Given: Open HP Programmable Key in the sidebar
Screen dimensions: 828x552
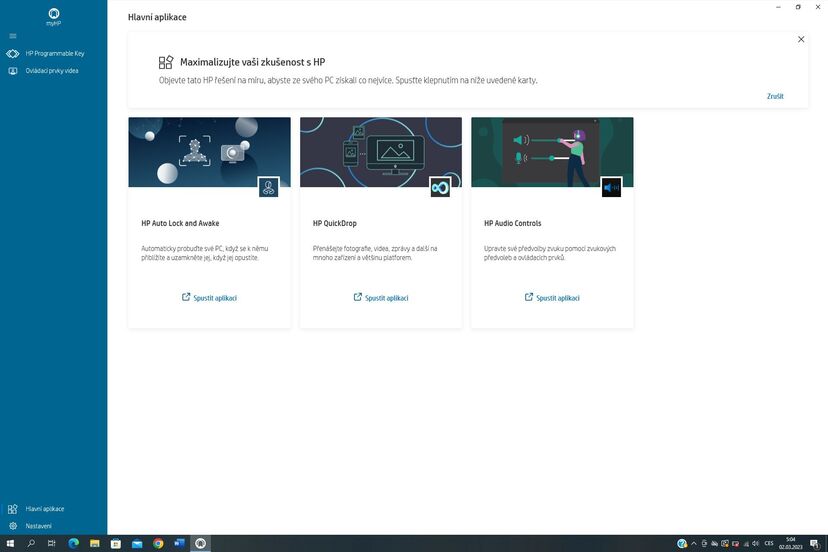Looking at the screenshot, I should tap(54, 54).
